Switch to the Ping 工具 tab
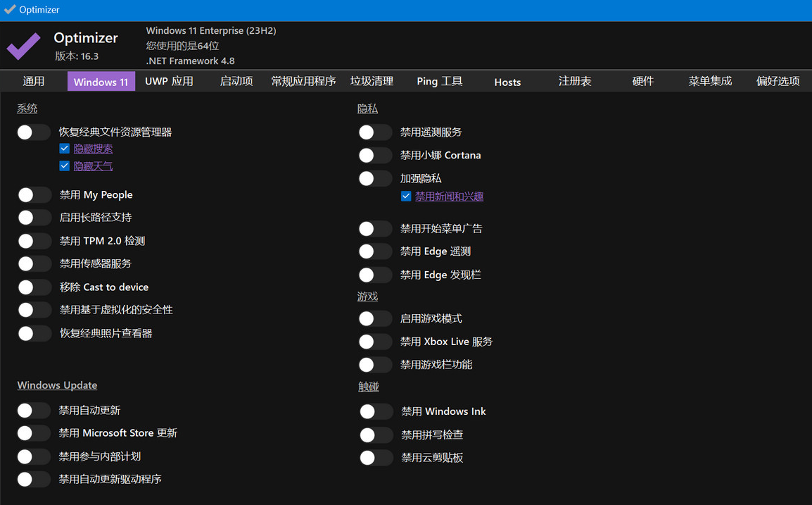This screenshot has height=505, width=812. [x=439, y=82]
